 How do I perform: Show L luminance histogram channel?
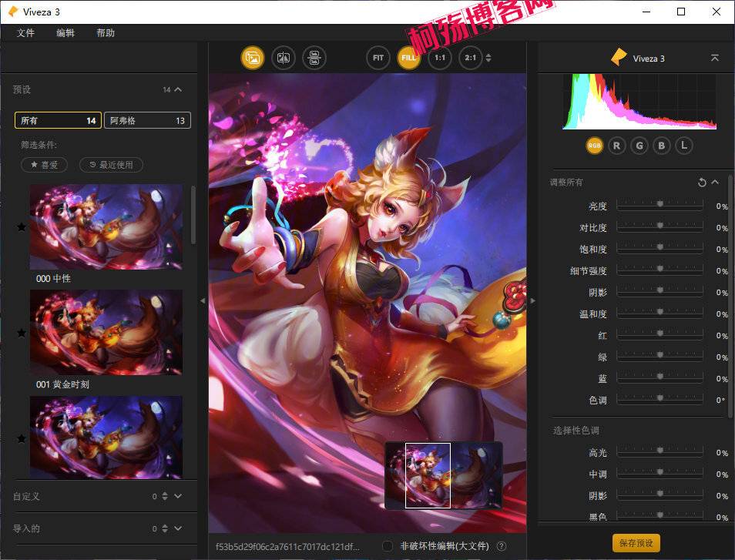(x=684, y=146)
